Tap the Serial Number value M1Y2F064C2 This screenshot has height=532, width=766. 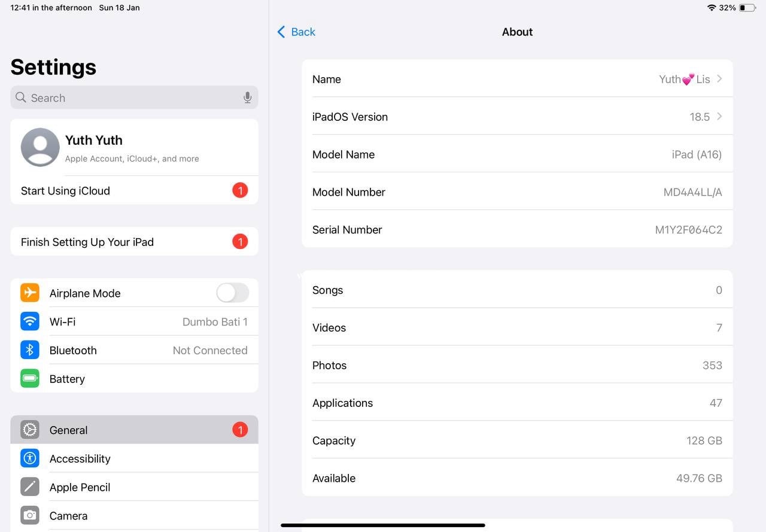(x=688, y=230)
